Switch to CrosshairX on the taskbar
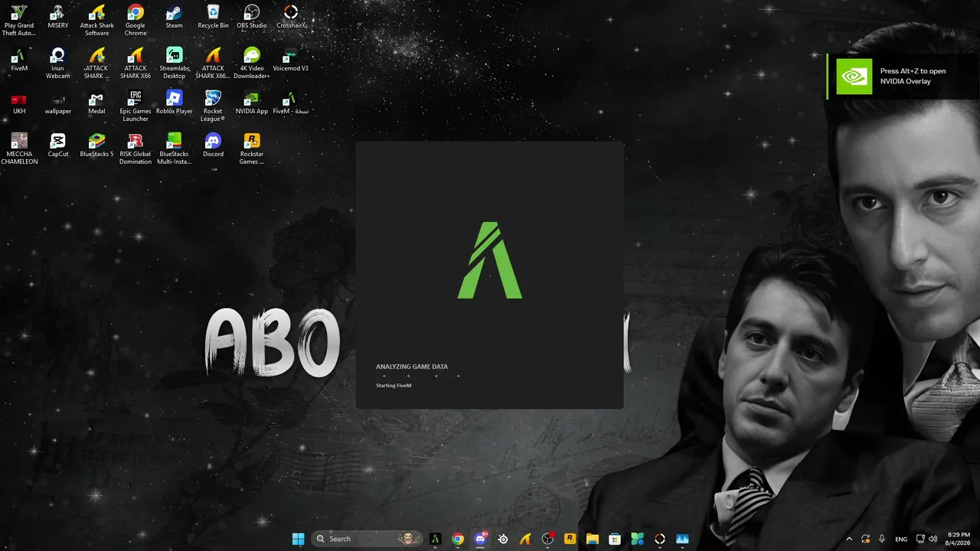 (x=660, y=539)
